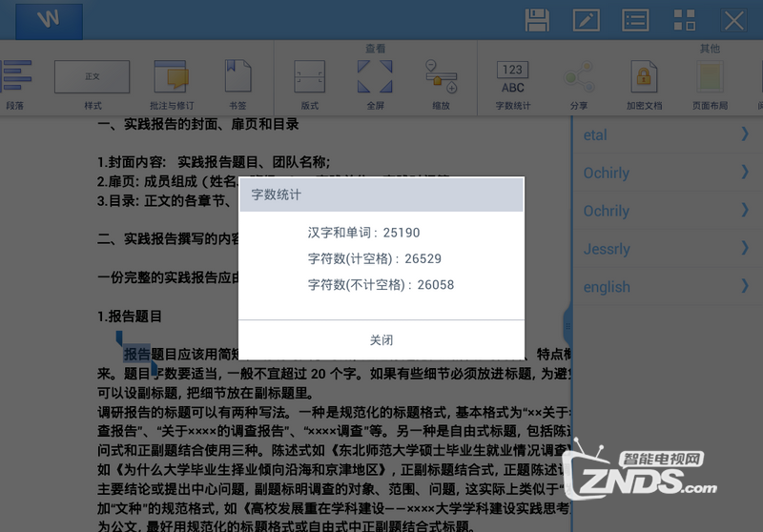This screenshot has width=763, height=532.
Task: Click 加密文档 encrypt document icon
Action: click(644, 85)
